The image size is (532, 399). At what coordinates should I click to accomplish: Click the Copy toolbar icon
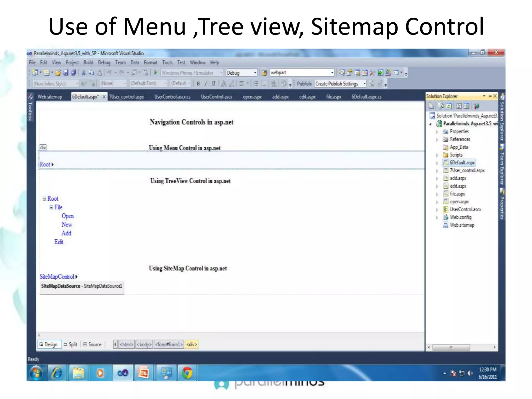point(91,73)
